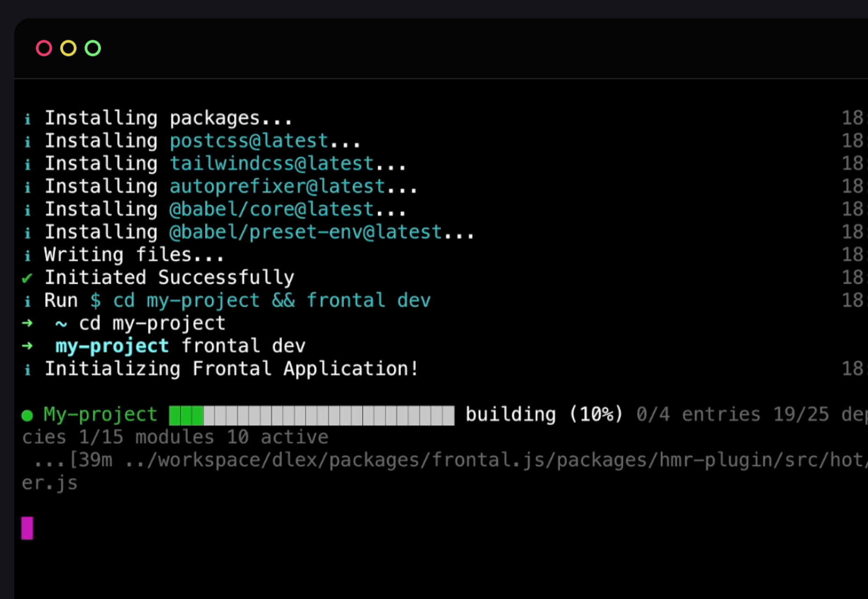Click the green maximize window circle

coord(93,48)
